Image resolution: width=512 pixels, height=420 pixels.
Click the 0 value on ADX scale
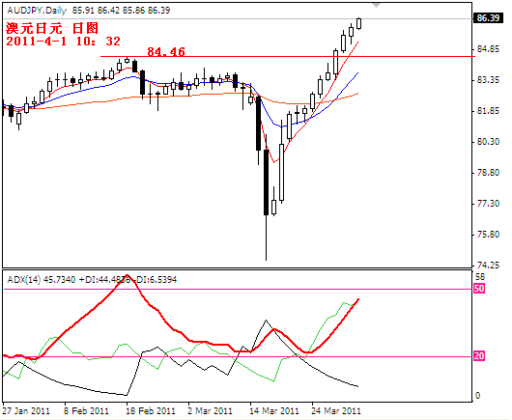coord(478,396)
